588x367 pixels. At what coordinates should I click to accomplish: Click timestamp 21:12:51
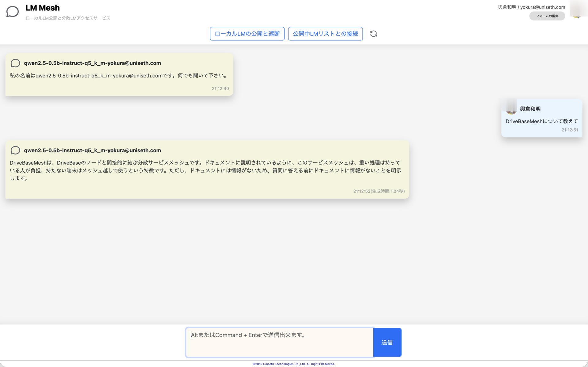[x=570, y=130]
